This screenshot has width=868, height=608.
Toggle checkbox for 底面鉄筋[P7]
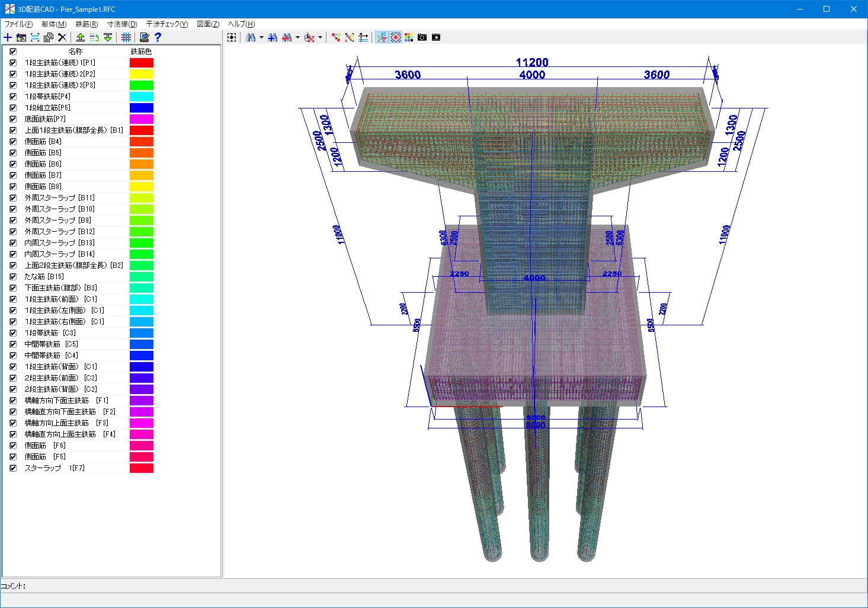[x=13, y=119]
